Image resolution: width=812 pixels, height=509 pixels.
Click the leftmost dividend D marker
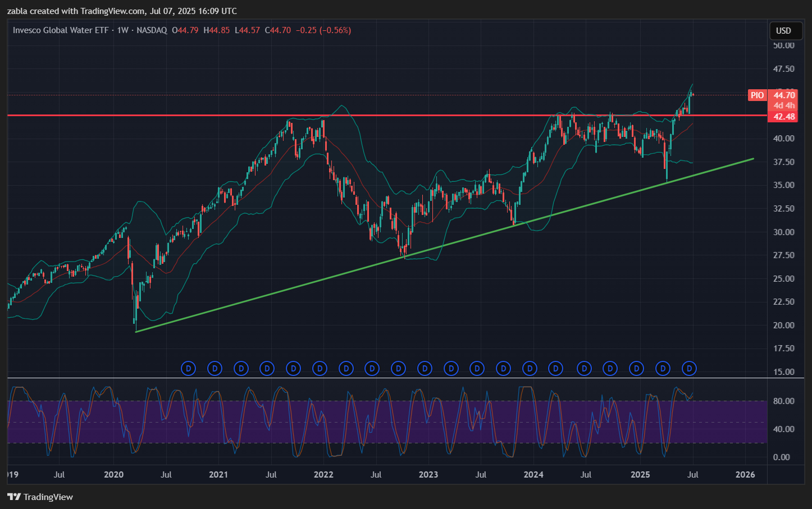(x=189, y=369)
